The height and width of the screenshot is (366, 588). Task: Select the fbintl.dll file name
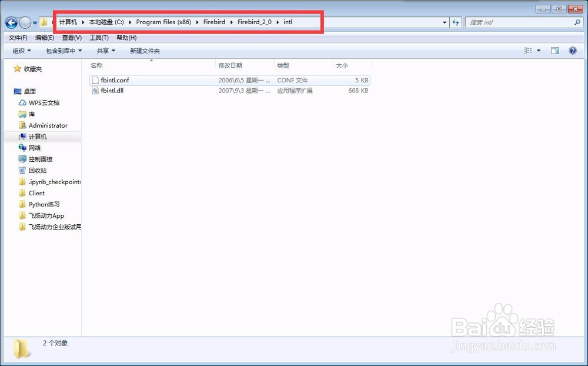coord(112,91)
